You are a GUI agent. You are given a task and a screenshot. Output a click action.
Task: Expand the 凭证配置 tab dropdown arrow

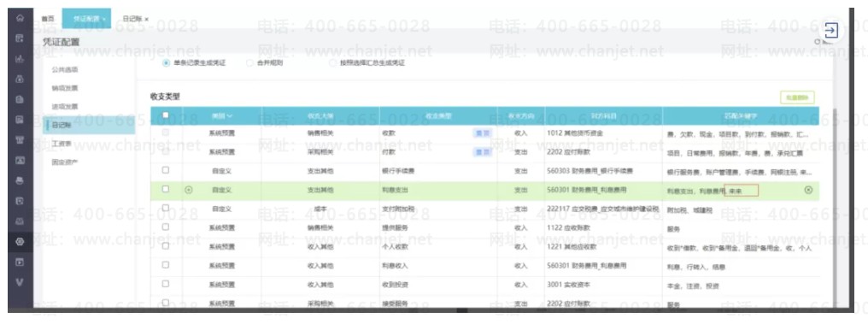pyautogui.click(x=104, y=19)
